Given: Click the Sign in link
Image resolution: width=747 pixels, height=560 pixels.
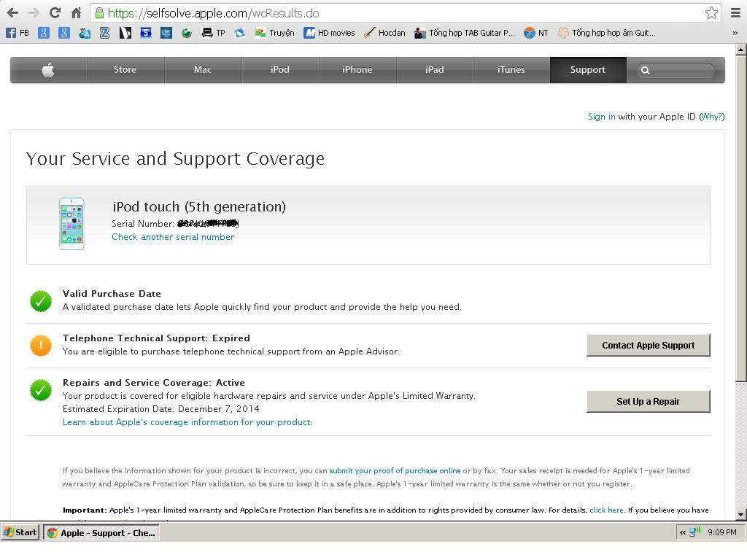Looking at the screenshot, I should click(601, 117).
